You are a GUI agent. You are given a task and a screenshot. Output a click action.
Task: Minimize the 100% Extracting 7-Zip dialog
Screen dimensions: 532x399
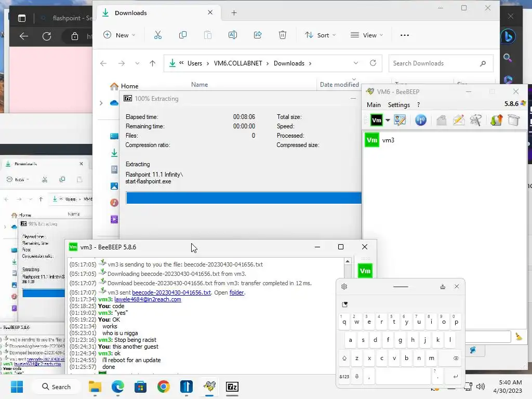pos(353,98)
